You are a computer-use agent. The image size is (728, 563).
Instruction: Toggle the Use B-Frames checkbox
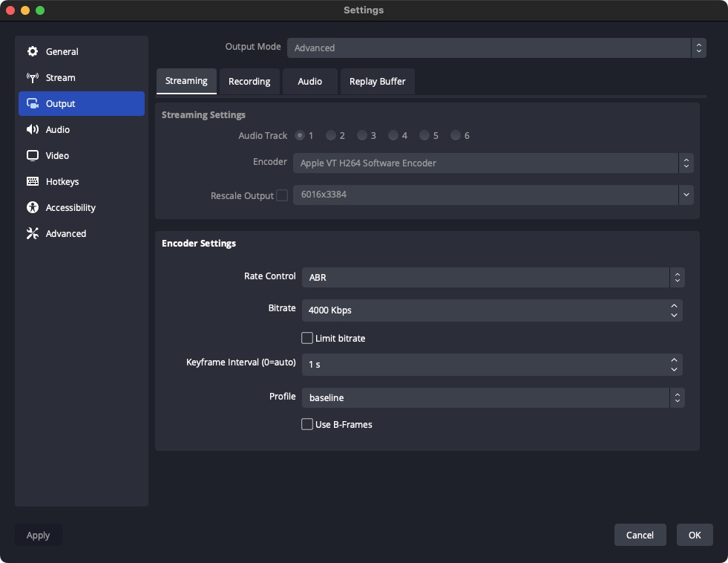(x=307, y=425)
